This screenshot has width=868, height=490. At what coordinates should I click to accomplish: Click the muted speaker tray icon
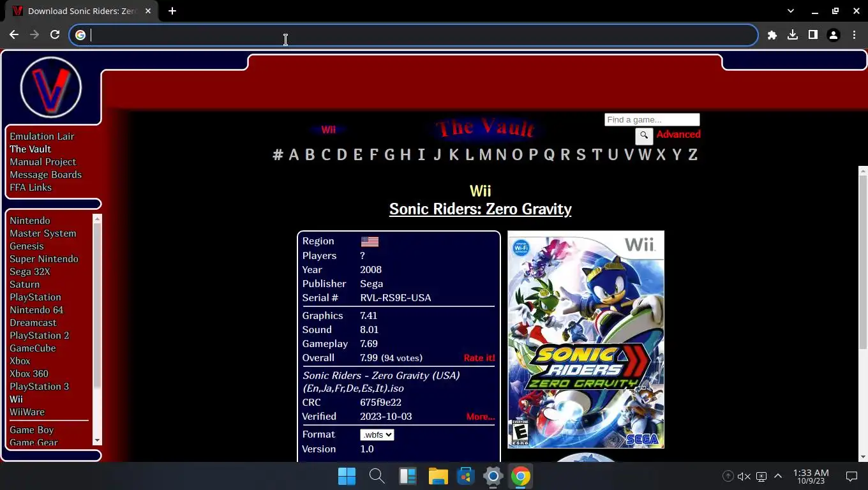744,476
